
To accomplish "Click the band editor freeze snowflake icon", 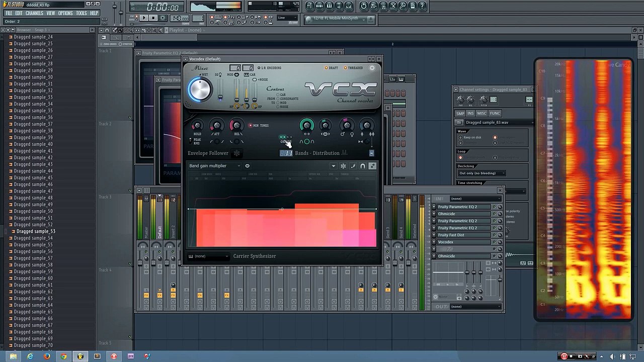I will (x=343, y=166).
